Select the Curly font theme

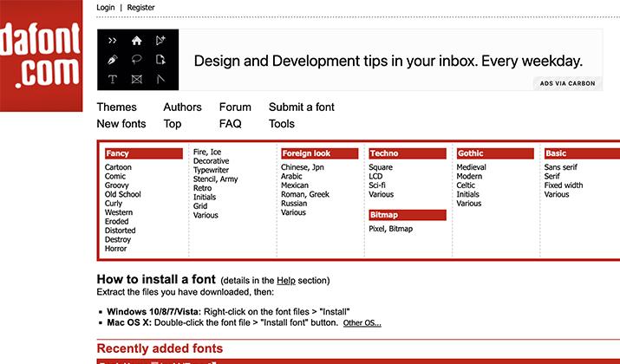[114, 204]
